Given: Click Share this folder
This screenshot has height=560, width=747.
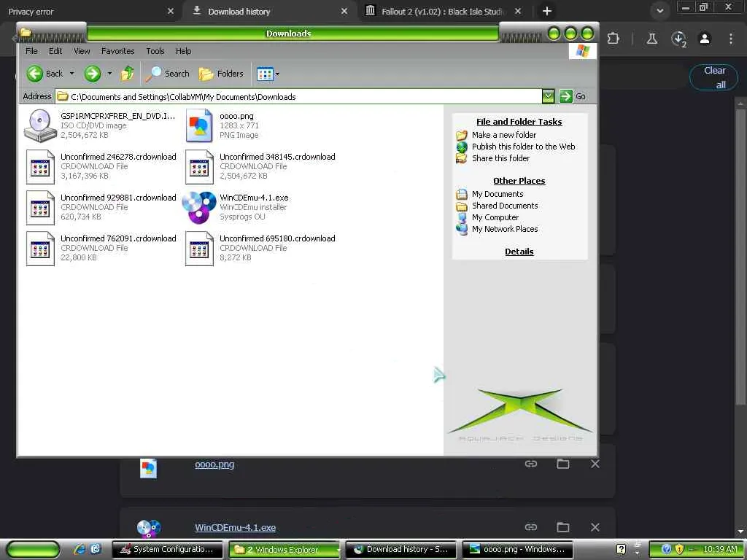Looking at the screenshot, I should point(500,158).
